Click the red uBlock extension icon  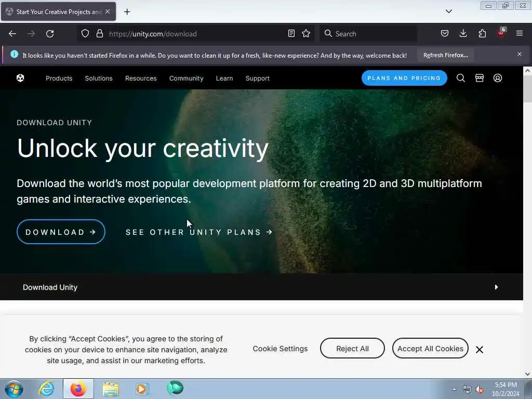pos(501,33)
